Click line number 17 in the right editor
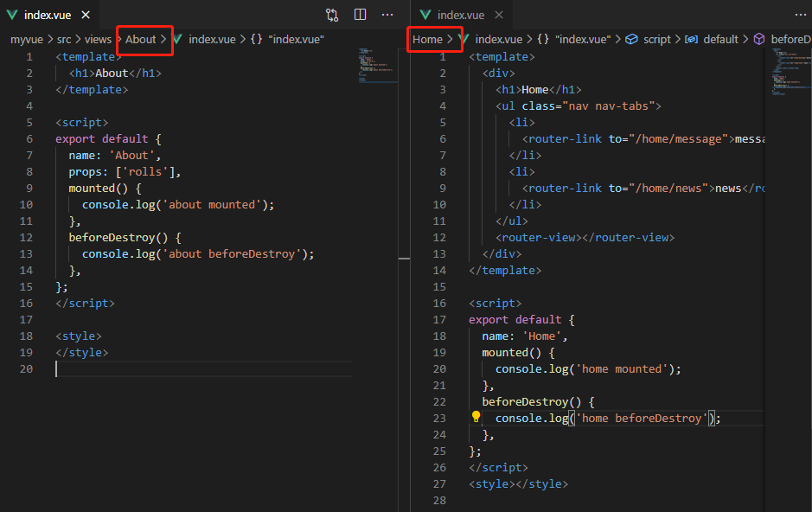Screen dimensions: 812x512 pyautogui.click(x=439, y=319)
